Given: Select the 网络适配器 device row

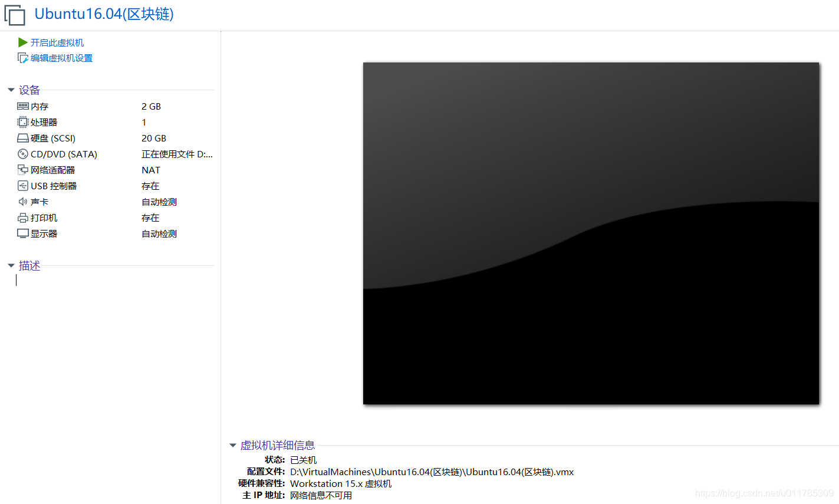Looking at the screenshot, I should 116,170.
